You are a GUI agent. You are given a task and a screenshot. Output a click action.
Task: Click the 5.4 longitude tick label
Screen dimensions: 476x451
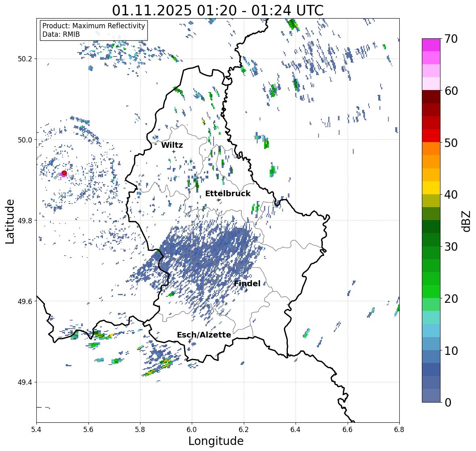(36, 430)
